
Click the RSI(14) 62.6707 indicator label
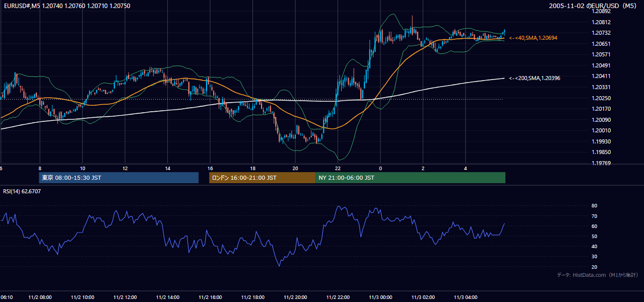22,191
